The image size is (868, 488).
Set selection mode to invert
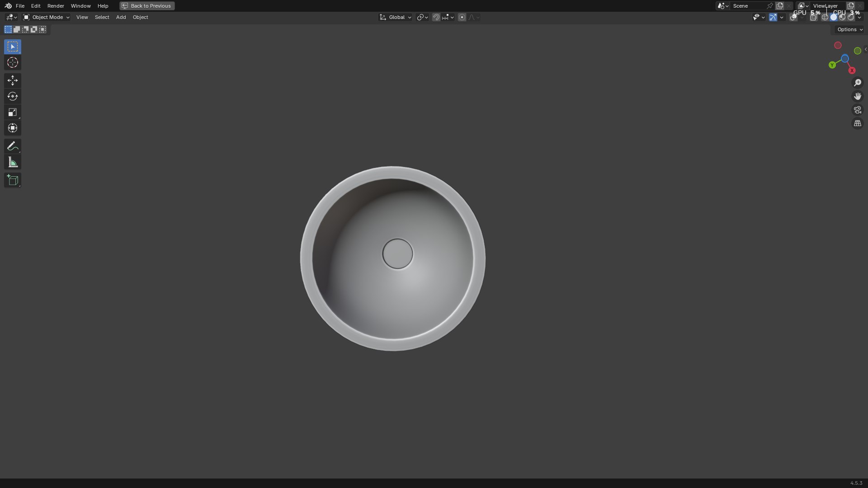click(34, 29)
